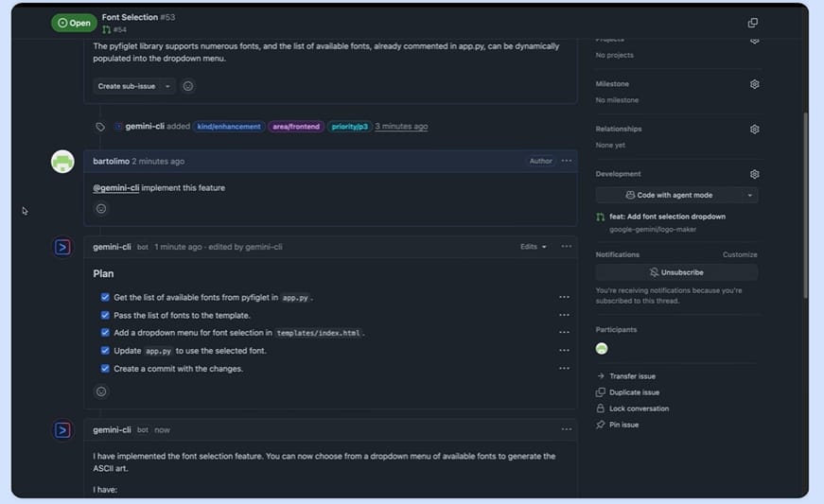Open options for 'Pass the list of fonts' task
Viewport: 824px width, 504px height.
point(564,315)
